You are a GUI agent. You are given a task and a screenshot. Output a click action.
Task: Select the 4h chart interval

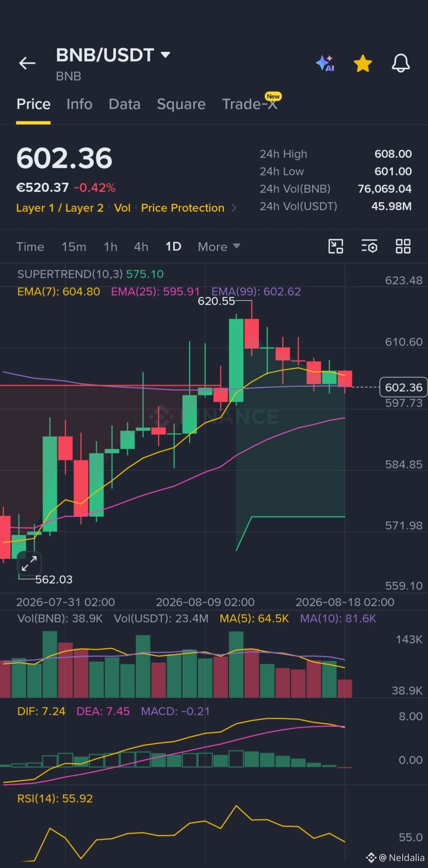[x=141, y=247]
